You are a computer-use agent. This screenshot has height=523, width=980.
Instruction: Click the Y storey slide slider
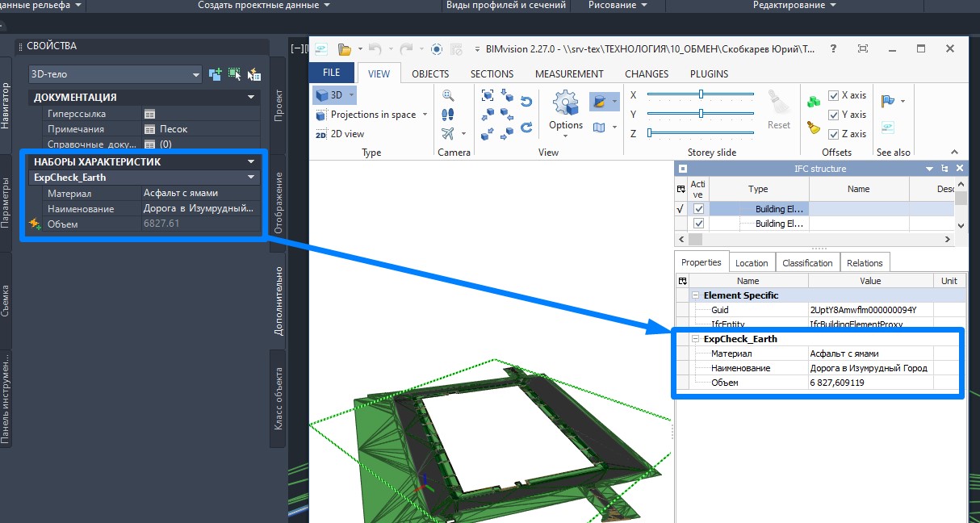(x=701, y=114)
